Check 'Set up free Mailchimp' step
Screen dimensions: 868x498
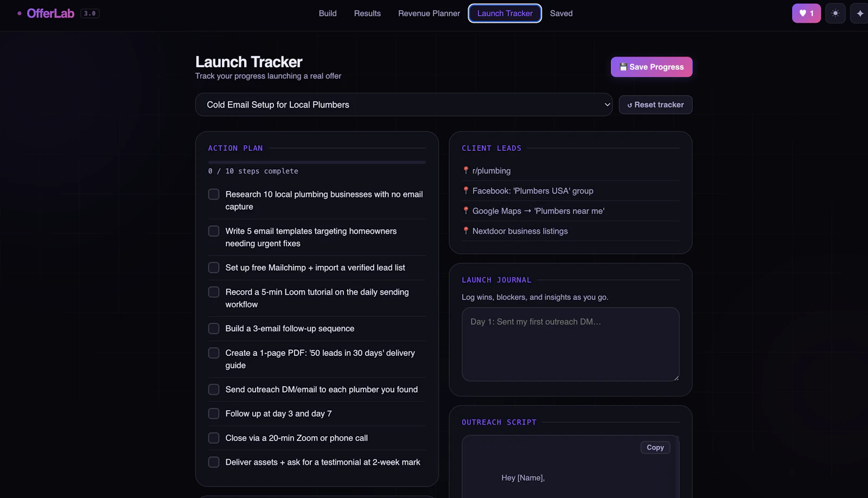[x=214, y=267]
